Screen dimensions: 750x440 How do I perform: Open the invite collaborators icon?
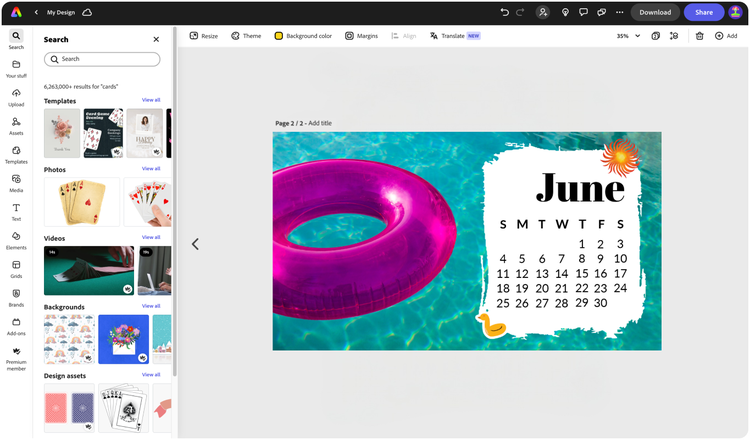[x=543, y=12]
